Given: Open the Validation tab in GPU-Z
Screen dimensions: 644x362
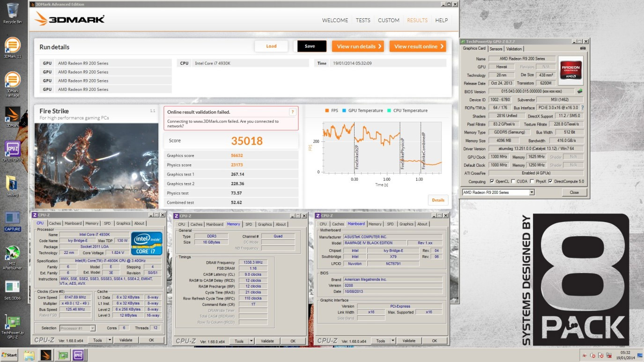Looking at the screenshot, I should (x=514, y=49).
